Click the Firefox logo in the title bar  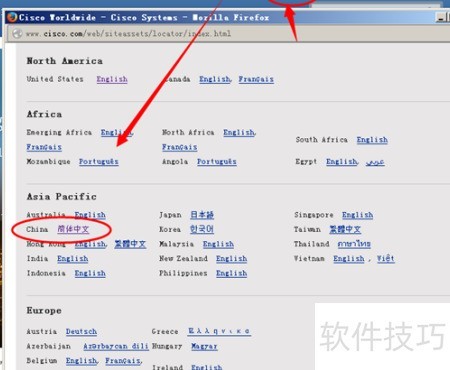[12, 17]
